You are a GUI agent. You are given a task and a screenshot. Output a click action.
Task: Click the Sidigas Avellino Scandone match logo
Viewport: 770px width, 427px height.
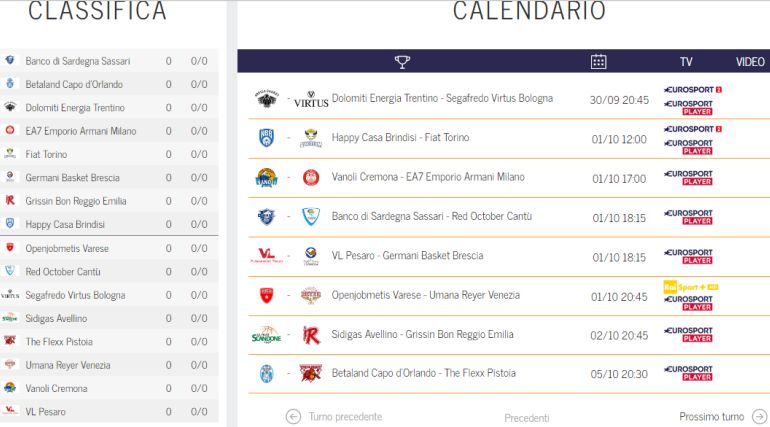(x=266, y=335)
